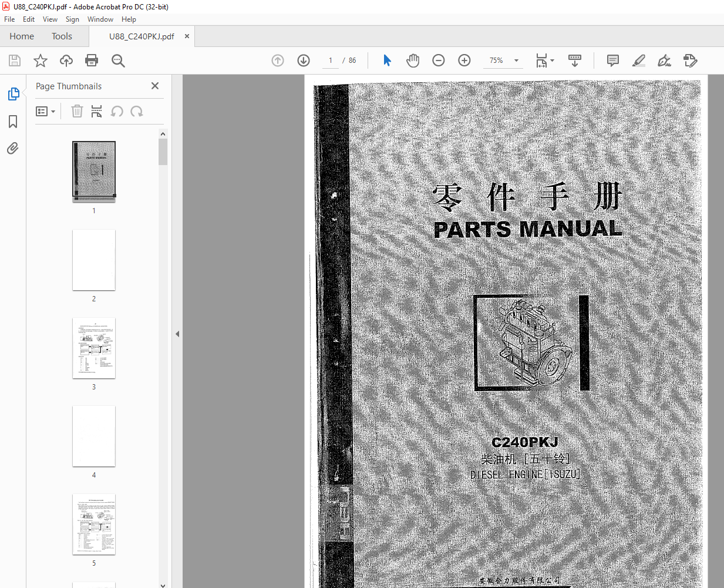Bookmark file with star icon
This screenshot has width=724, height=588.
click(x=41, y=61)
